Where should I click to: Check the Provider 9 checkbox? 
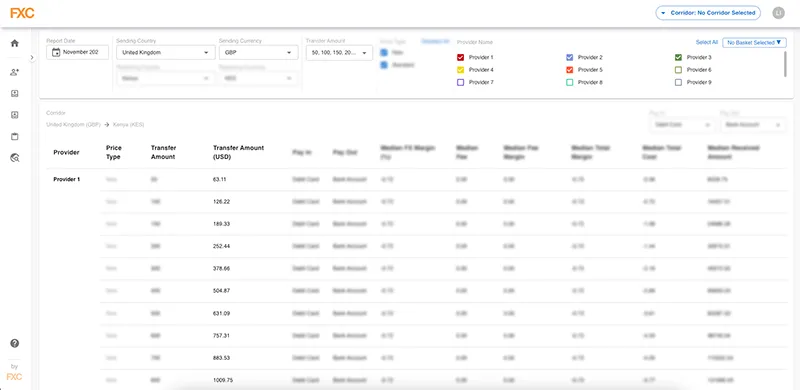[678, 82]
